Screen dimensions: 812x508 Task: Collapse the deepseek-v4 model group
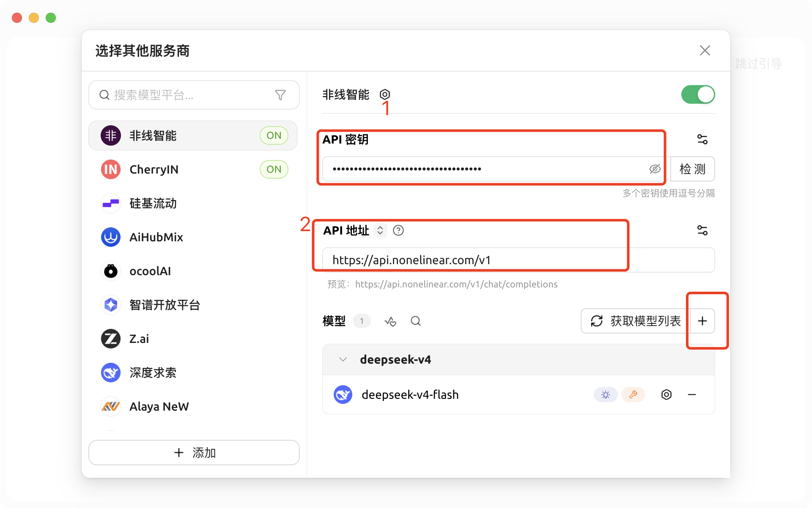(x=343, y=359)
